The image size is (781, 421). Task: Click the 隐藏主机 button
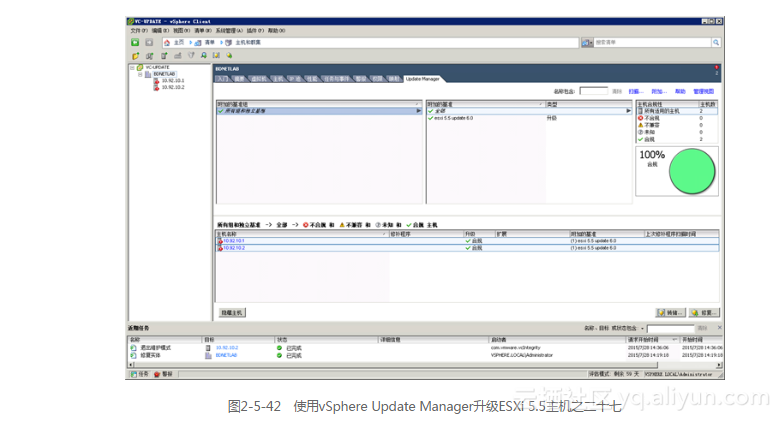pyautogui.click(x=232, y=313)
